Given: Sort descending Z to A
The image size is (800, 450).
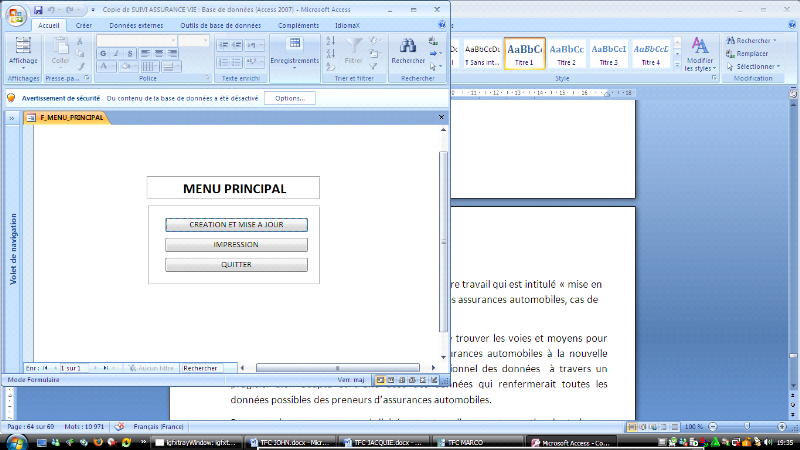Looking at the screenshot, I should tap(331, 54).
